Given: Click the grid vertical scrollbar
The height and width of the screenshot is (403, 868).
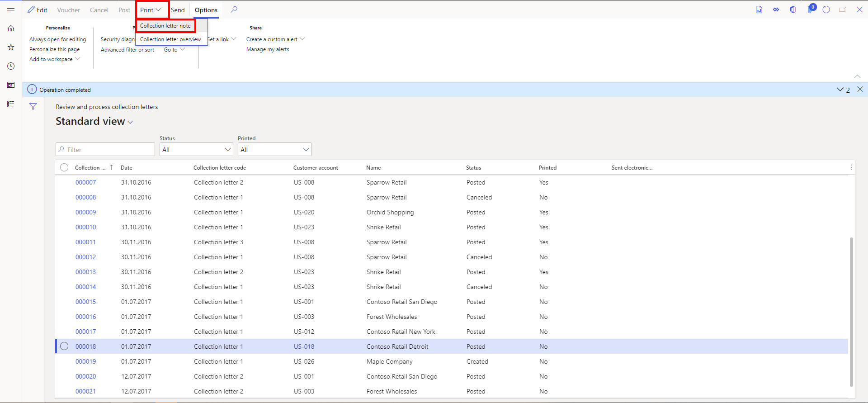Looking at the screenshot, I should pos(851,312).
